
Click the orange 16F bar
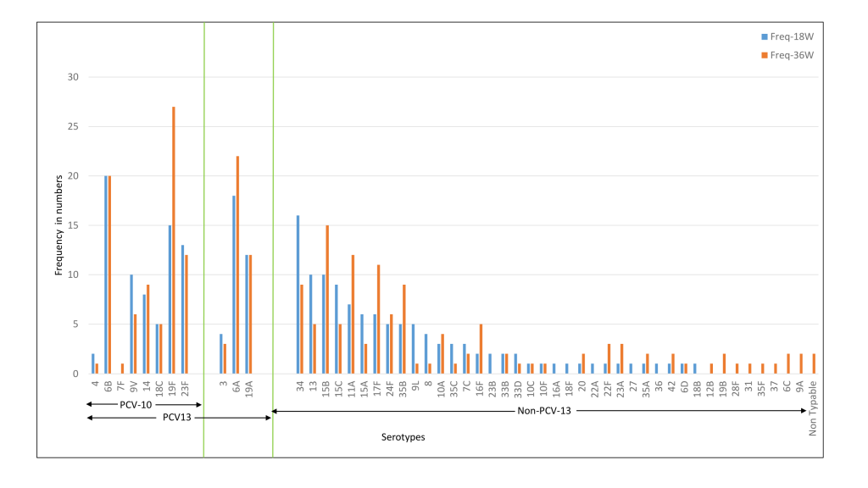[x=481, y=349]
